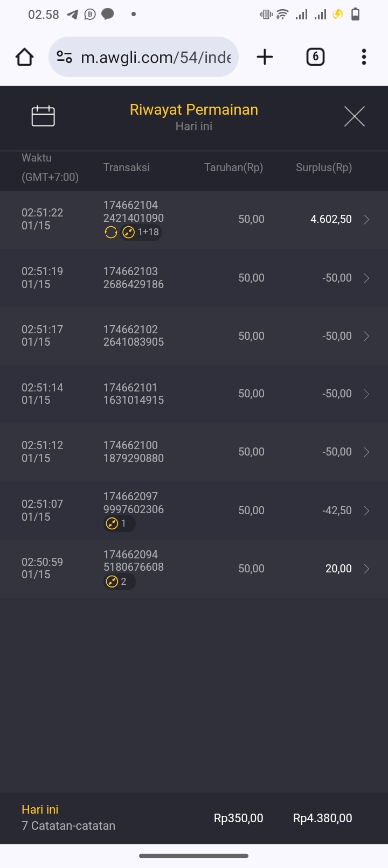Image resolution: width=388 pixels, height=868 pixels.
Task: Open the tab switcher showing 6
Action: coord(315,57)
